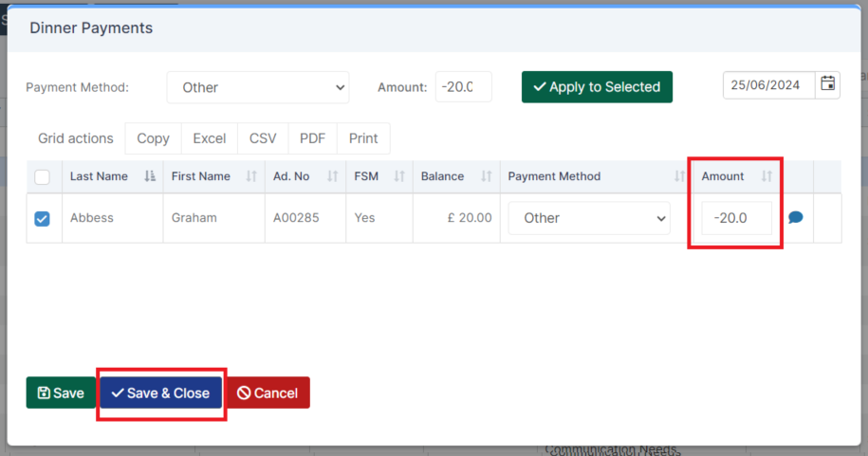The width and height of the screenshot is (868, 456).
Task: Click the Dinner Payments dialog title
Action: [x=91, y=27]
